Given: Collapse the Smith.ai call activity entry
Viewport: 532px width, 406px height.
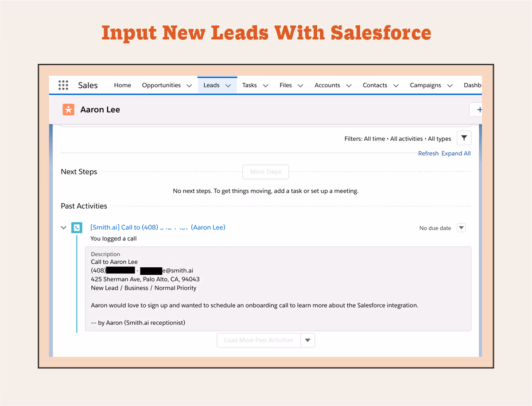Looking at the screenshot, I should (x=63, y=227).
